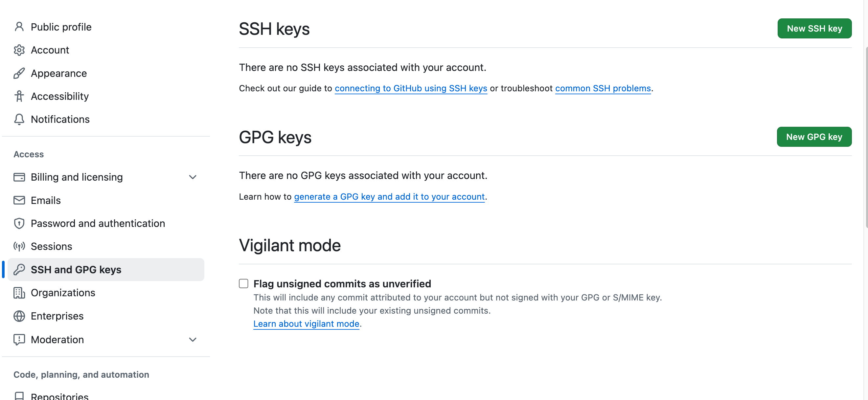The image size is (868, 400).
Task: Open Organizations via the building icon
Action: click(x=19, y=293)
